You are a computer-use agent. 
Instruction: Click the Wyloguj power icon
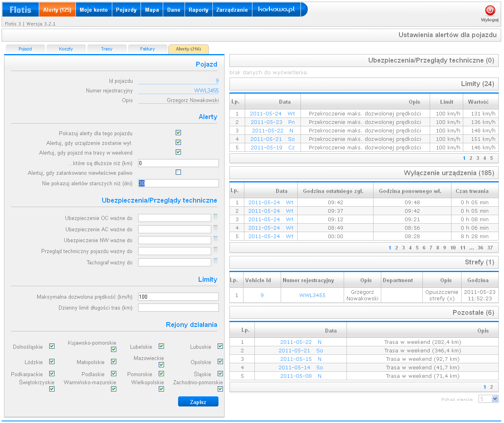pos(490,10)
